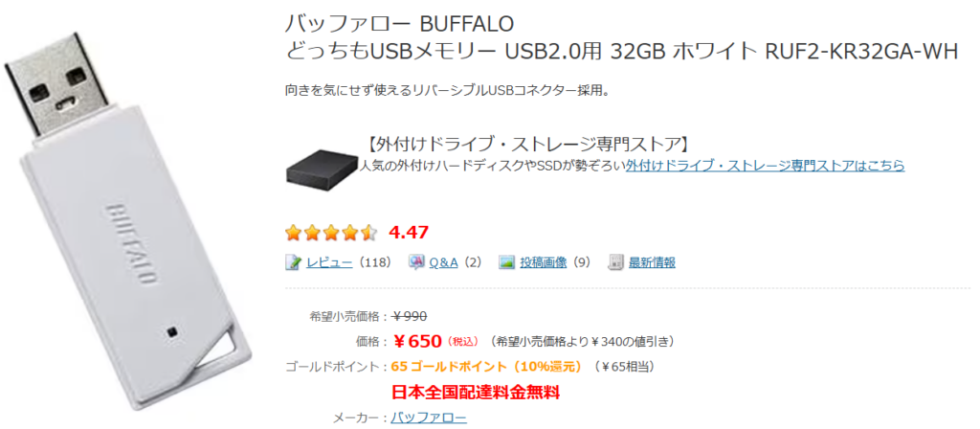980x429 pixels.
Task: Click the 65 ゴールドポイント text
Action: click(486, 366)
